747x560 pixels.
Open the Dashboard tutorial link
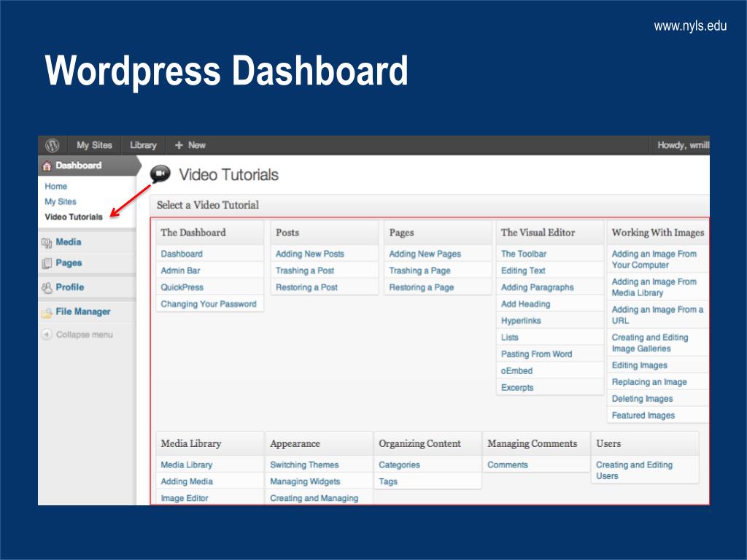(x=182, y=254)
